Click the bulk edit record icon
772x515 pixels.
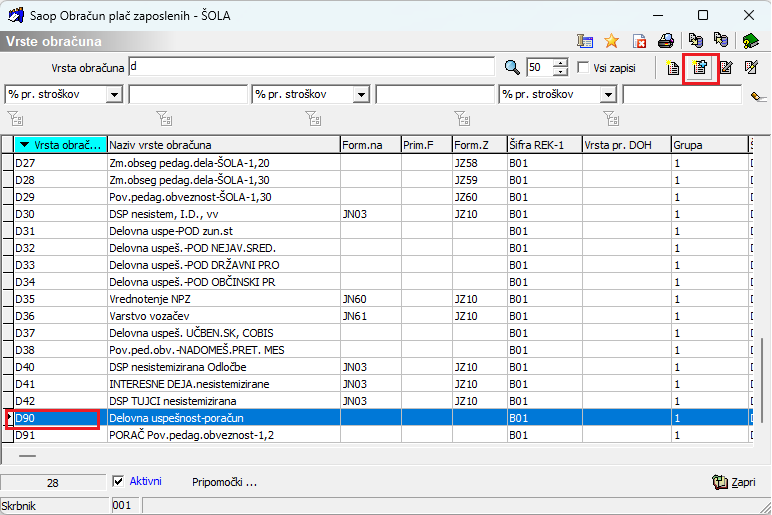tap(751, 67)
